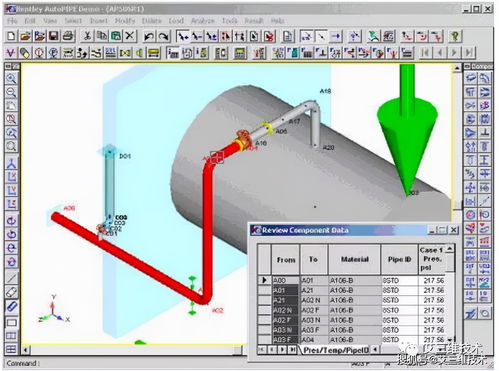The width and height of the screenshot is (499, 371).
Task: Toggle the solid model view icon
Action: (x=11, y=306)
